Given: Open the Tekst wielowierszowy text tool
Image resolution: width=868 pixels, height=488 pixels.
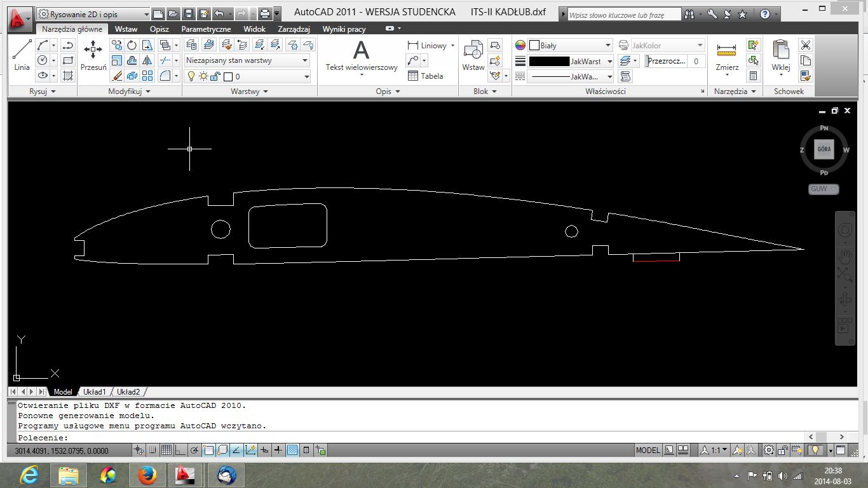Looking at the screenshot, I should (361, 54).
